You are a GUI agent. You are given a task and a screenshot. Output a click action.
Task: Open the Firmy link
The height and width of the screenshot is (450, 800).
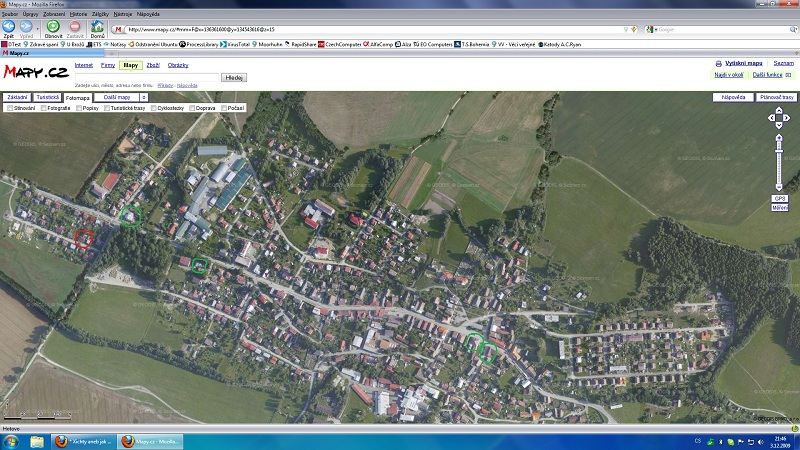[108, 65]
